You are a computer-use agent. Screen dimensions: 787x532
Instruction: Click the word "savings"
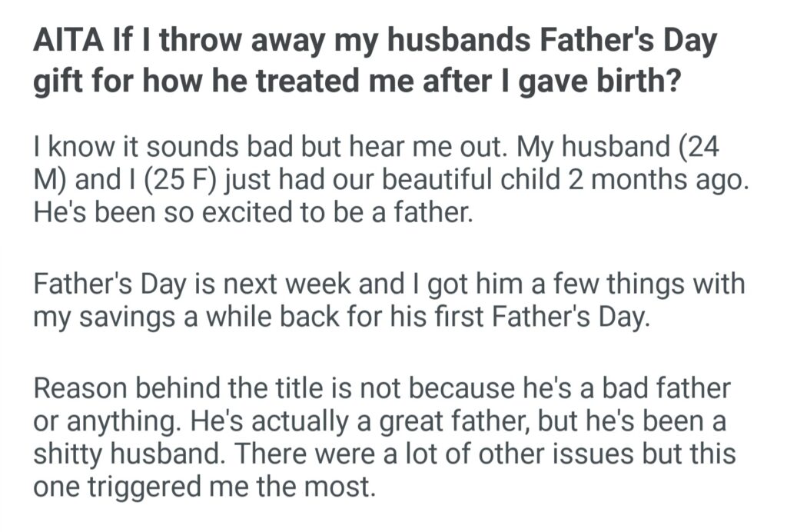[x=130, y=317]
